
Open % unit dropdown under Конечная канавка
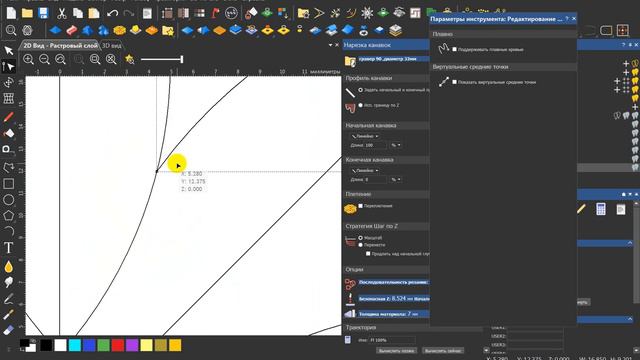click(396, 179)
